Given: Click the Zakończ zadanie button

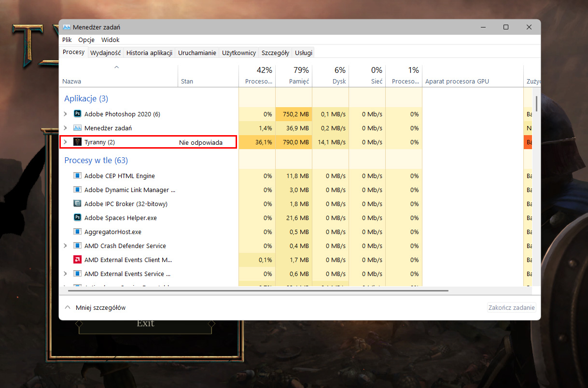Looking at the screenshot, I should [x=511, y=307].
